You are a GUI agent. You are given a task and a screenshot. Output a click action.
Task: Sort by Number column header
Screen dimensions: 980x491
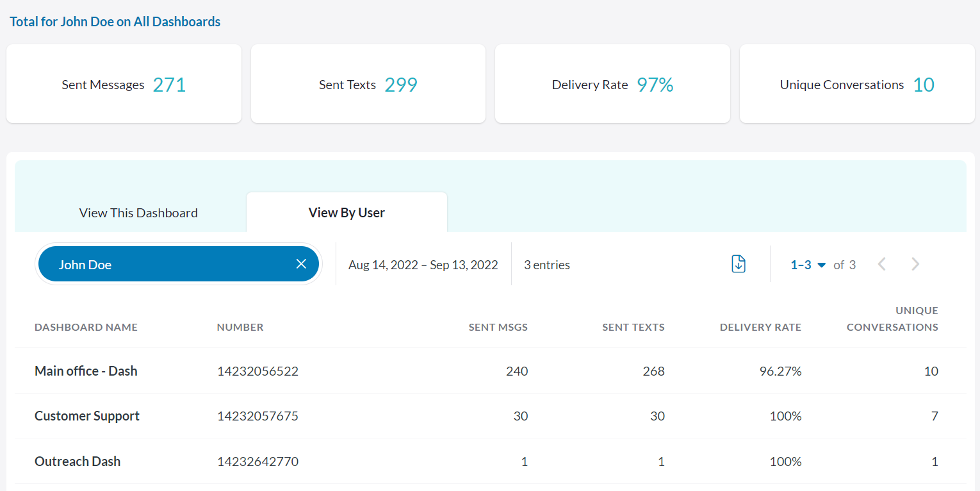pos(240,327)
